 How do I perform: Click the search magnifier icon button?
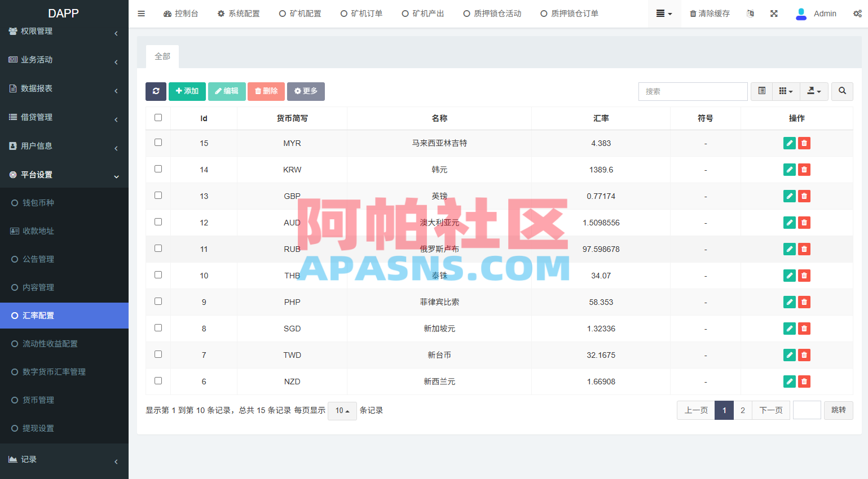[842, 91]
